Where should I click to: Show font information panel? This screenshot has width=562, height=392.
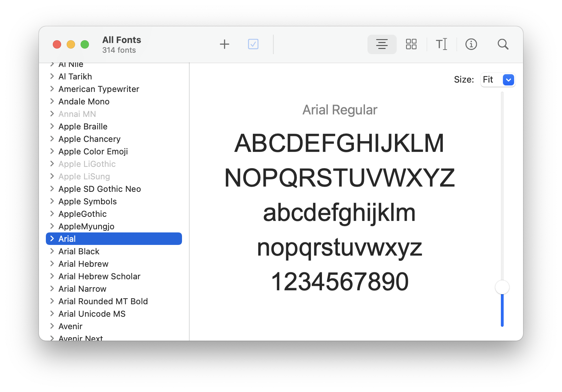pos(471,44)
